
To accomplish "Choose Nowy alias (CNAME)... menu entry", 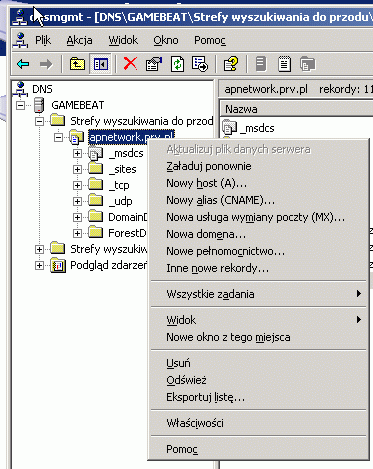I will coord(258,200).
